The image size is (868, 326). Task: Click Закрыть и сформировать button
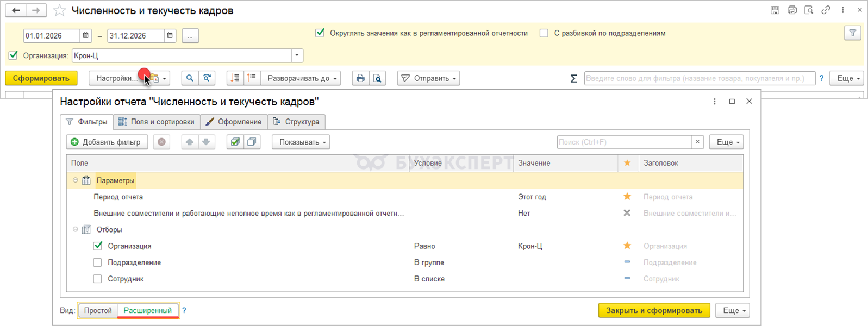coord(654,310)
